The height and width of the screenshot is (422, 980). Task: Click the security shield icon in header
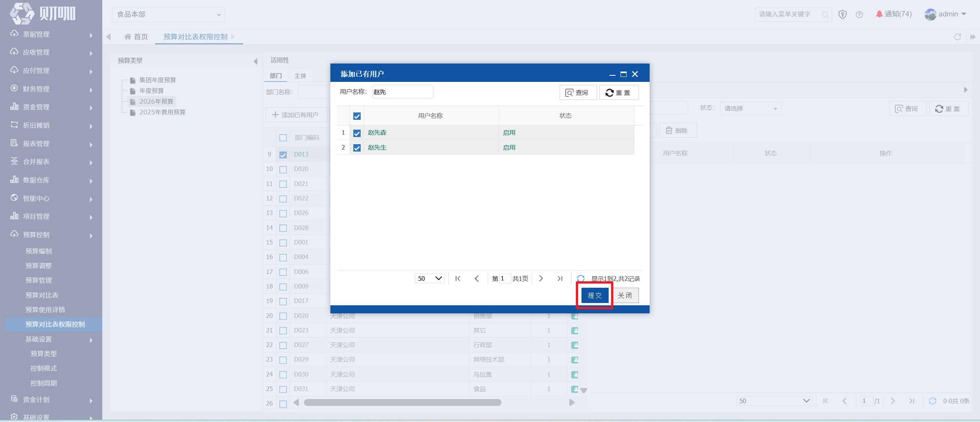click(x=842, y=15)
